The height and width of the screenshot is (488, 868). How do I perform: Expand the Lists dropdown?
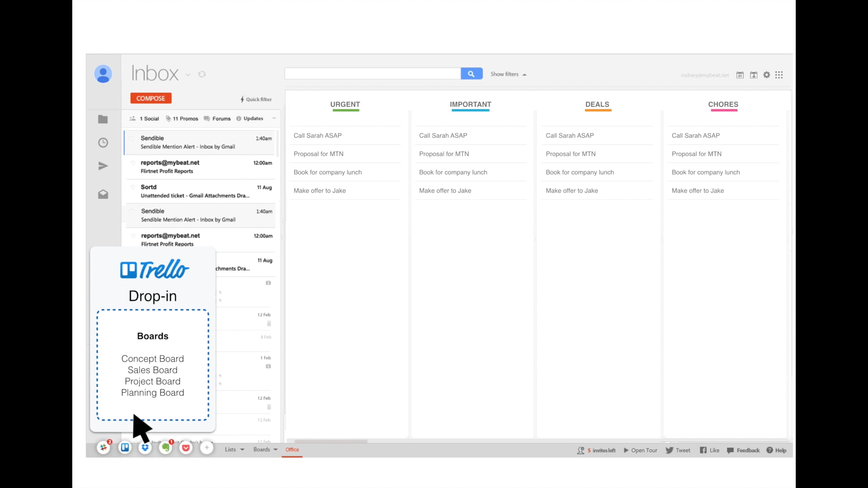click(x=234, y=449)
